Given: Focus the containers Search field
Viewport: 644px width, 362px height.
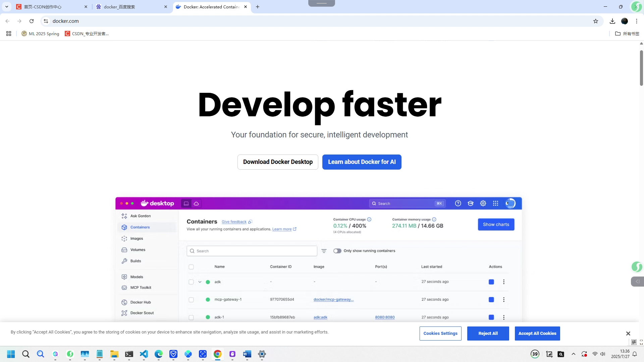Looking at the screenshot, I should point(252,251).
